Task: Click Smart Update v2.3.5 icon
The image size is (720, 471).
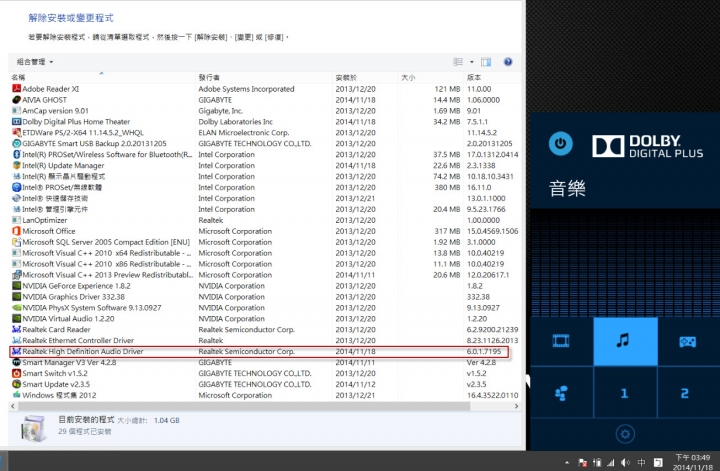Action: (16, 384)
